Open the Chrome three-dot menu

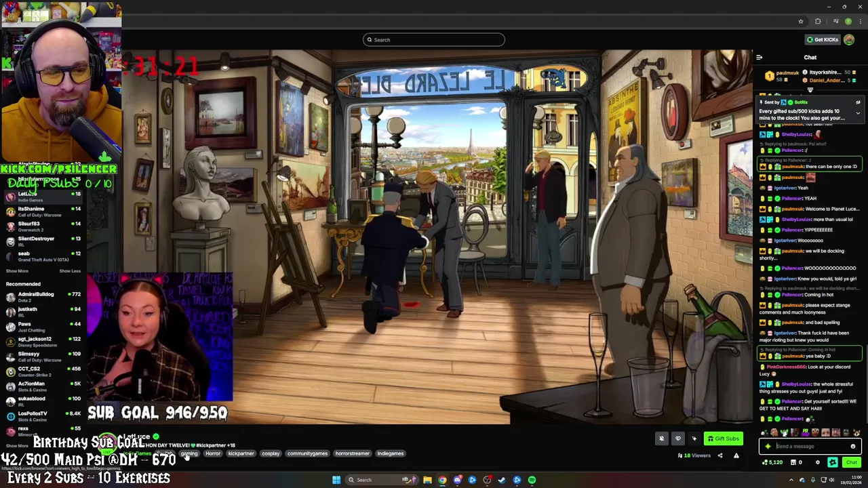pos(859,21)
